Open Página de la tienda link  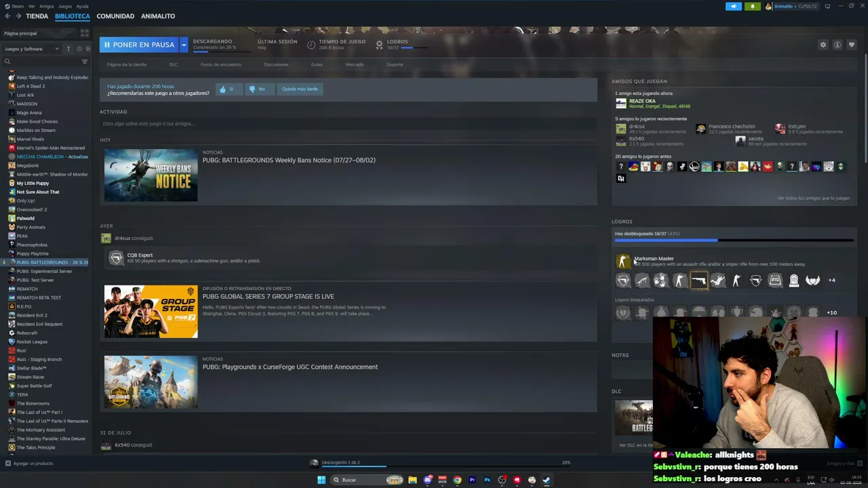127,64
